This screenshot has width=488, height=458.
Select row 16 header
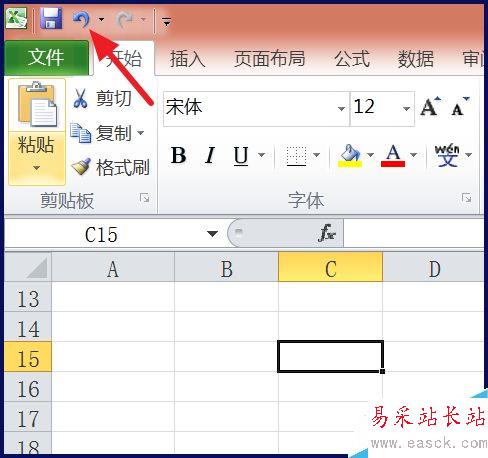[x=28, y=387]
